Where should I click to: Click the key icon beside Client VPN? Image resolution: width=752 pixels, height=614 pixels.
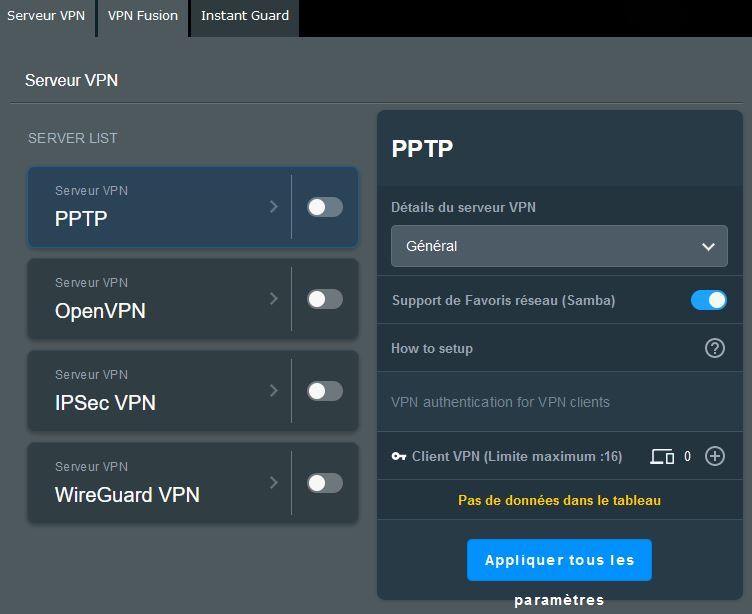tap(398, 456)
